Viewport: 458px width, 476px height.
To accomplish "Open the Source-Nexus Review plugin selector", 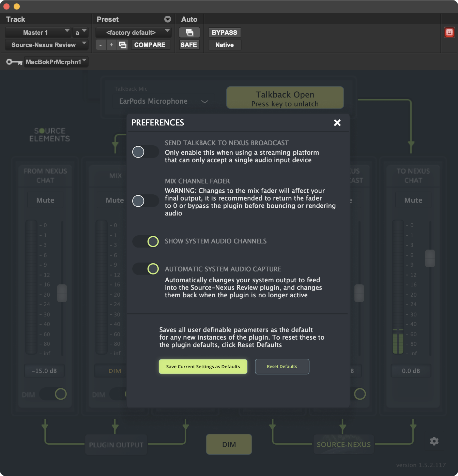I will [46, 45].
